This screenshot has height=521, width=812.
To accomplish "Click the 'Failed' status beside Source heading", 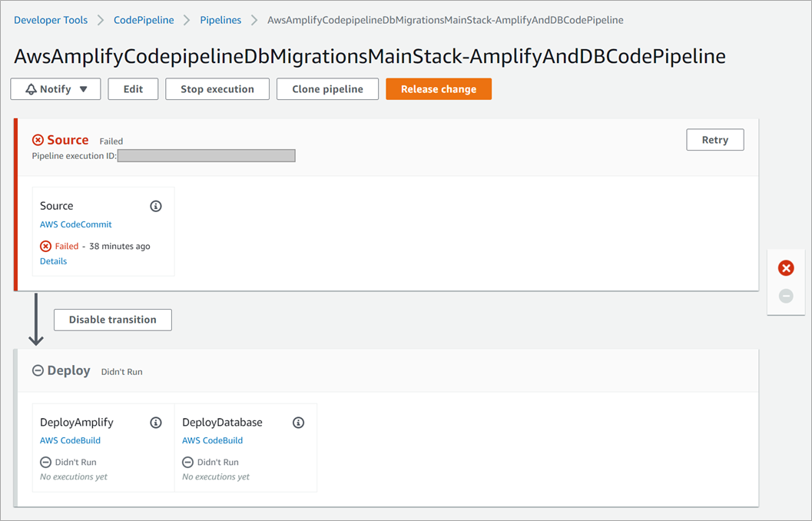I will (111, 141).
